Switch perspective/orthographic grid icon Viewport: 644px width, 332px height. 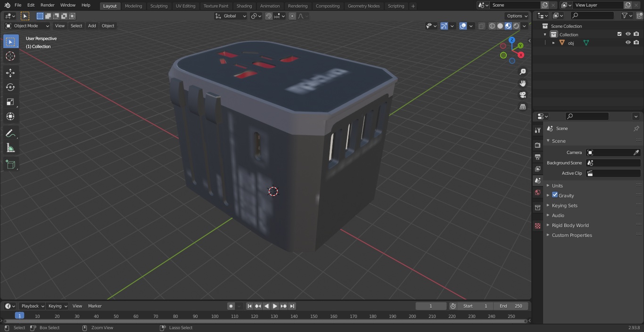click(x=522, y=106)
